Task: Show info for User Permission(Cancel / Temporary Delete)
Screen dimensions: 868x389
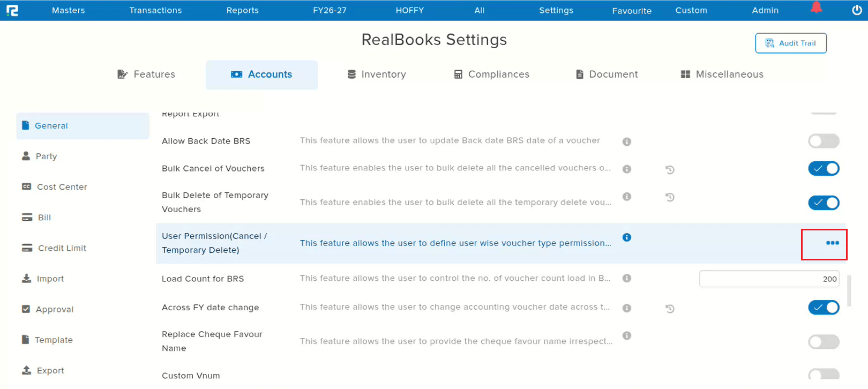Action: (x=626, y=237)
